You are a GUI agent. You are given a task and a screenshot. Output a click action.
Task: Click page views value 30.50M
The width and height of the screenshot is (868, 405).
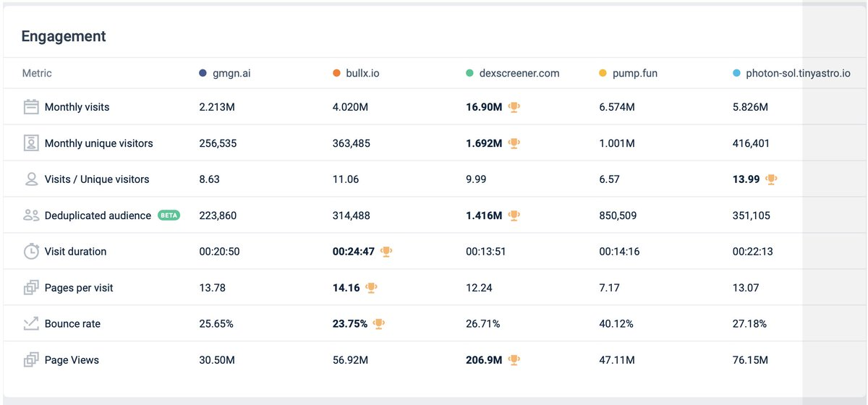point(217,360)
